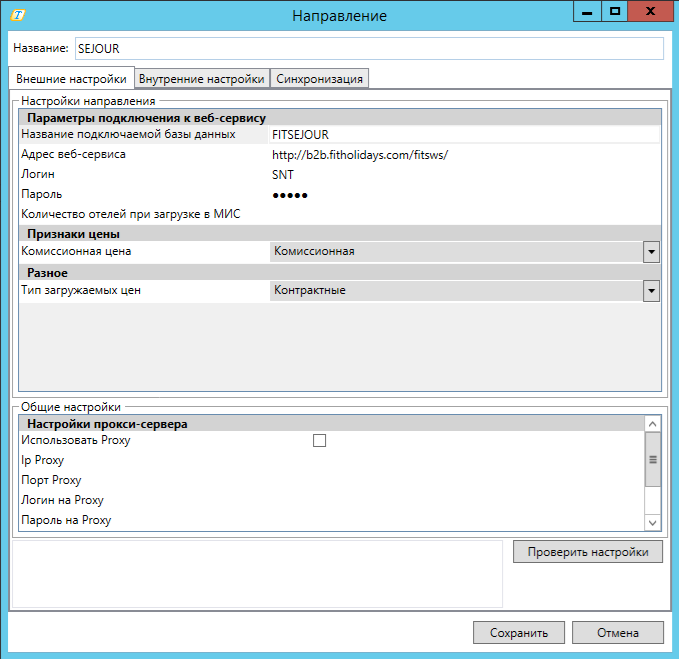Enable the Использовать Proxy checkbox

click(320, 440)
